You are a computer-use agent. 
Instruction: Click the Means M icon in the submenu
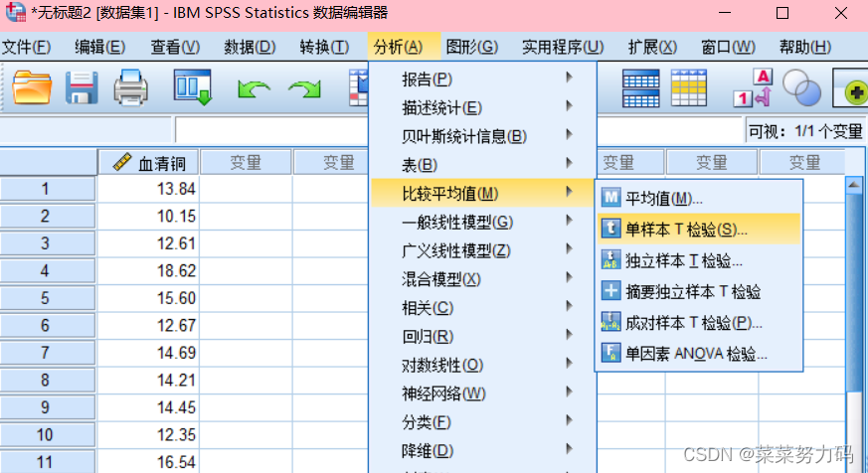tap(610, 198)
